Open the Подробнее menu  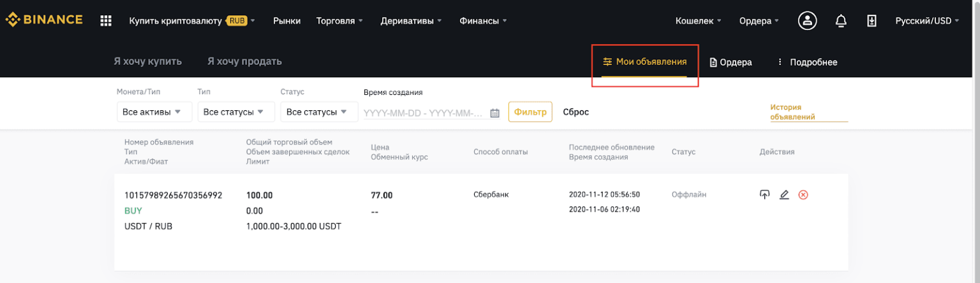coord(807,62)
